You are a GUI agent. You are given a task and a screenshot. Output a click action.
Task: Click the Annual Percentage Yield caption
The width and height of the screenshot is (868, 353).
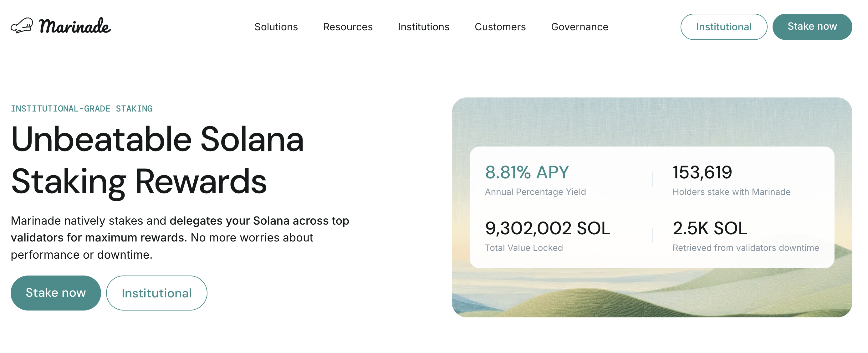click(x=535, y=192)
